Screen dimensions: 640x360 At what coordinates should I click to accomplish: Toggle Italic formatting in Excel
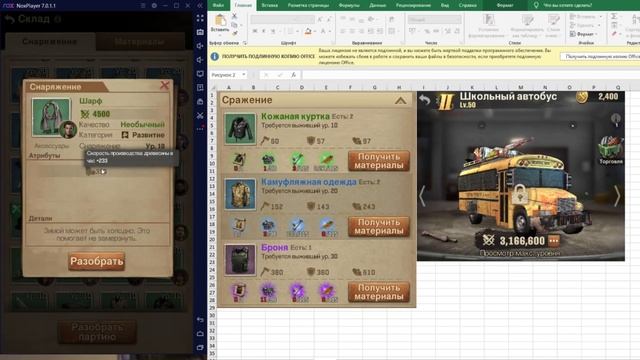(264, 31)
